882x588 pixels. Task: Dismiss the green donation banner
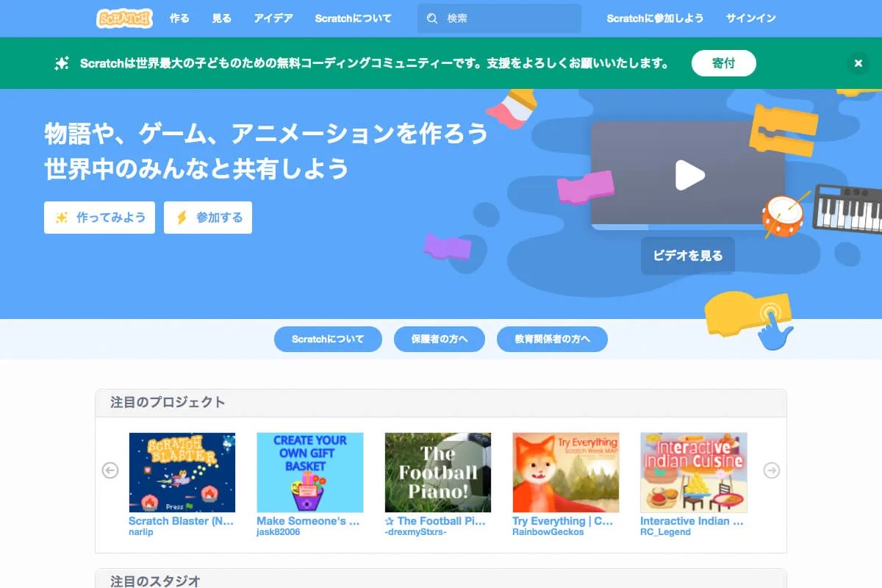(858, 63)
